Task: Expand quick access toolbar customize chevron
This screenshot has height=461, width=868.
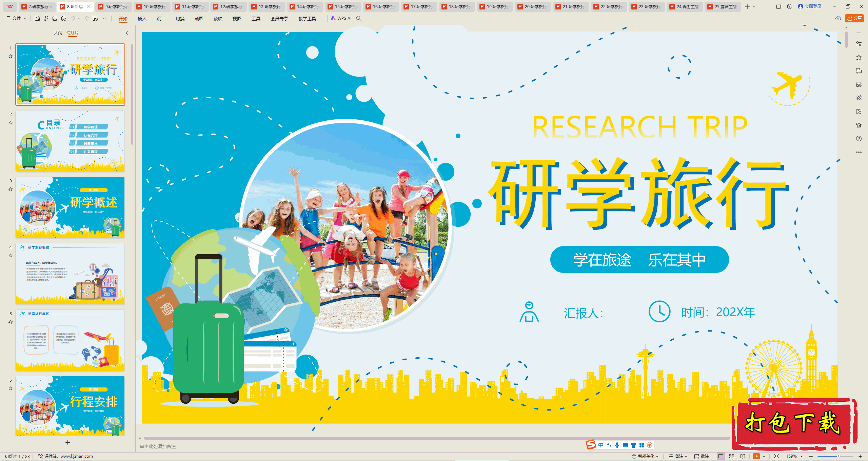Action: [x=104, y=18]
